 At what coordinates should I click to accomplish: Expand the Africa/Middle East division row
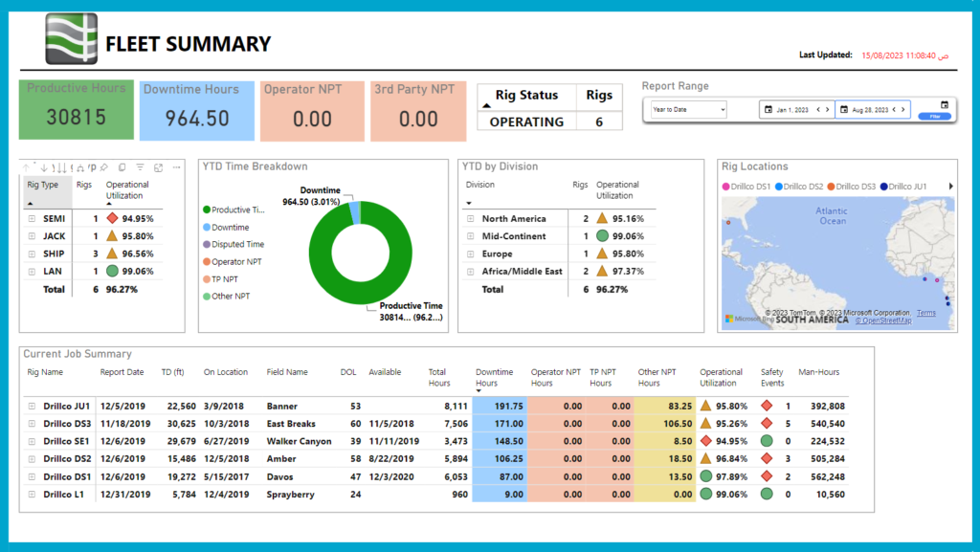tap(471, 271)
